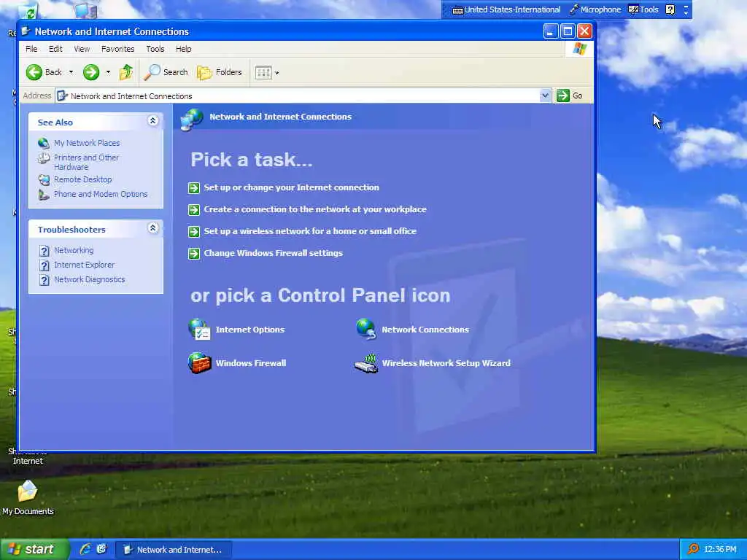Image resolution: width=747 pixels, height=560 pixels.
Task: Open Phone and Modem Options link
Action: pos(101,194)
